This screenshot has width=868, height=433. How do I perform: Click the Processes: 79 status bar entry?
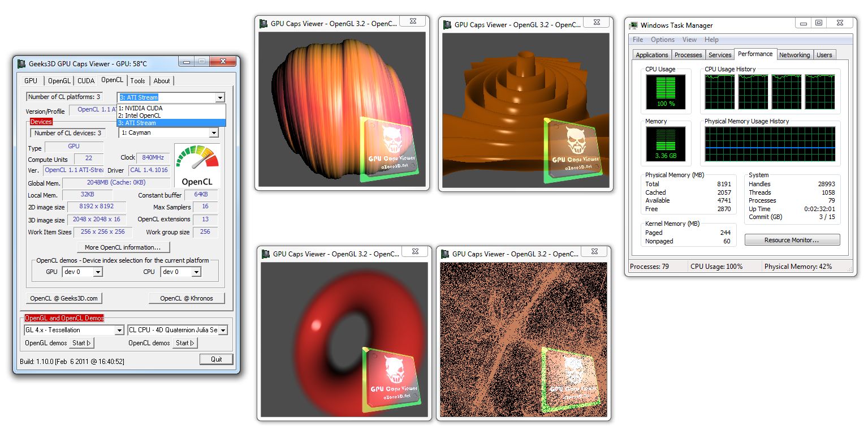point(649,266)
